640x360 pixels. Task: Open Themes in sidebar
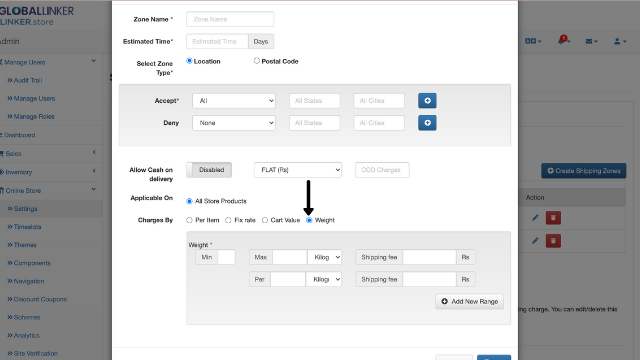(22, 245)
